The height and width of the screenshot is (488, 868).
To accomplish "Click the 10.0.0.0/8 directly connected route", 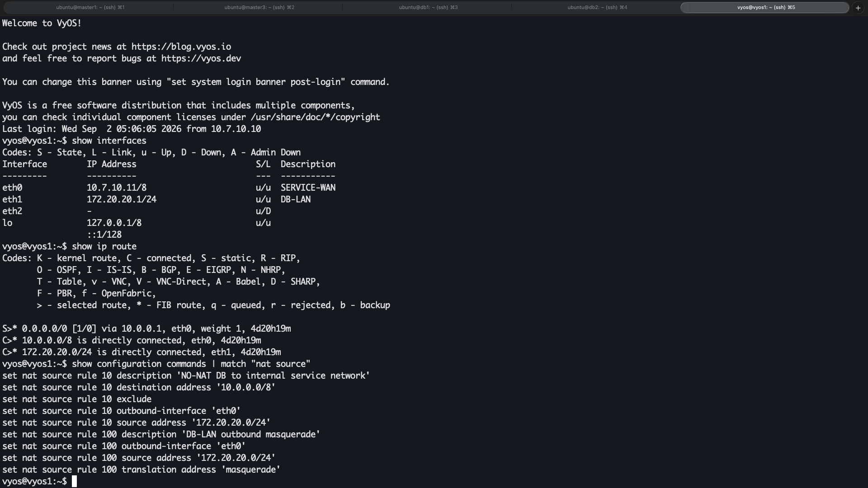I will (x=132, y=340).
